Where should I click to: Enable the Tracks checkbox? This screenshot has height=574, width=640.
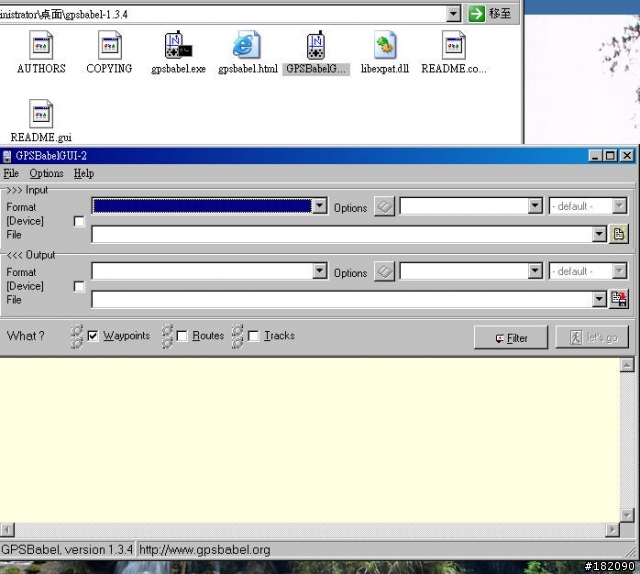253,336
